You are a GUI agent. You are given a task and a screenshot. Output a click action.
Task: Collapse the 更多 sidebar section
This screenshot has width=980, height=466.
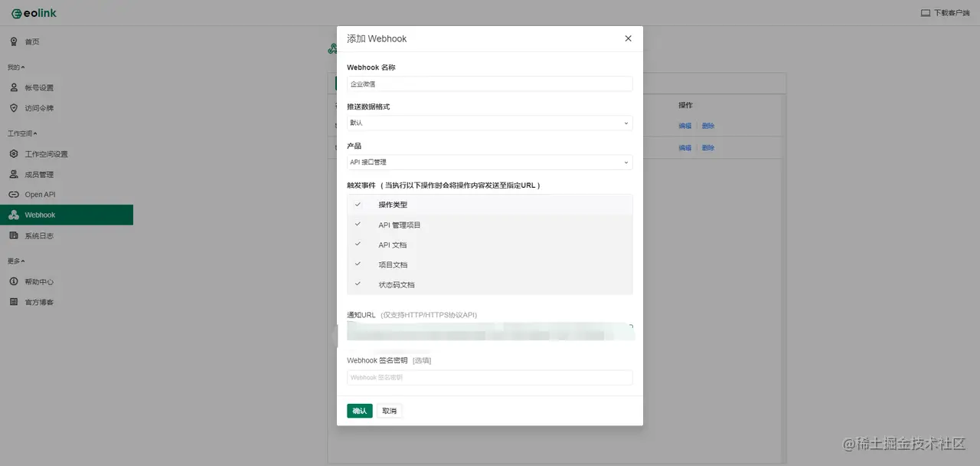point(15,261)
